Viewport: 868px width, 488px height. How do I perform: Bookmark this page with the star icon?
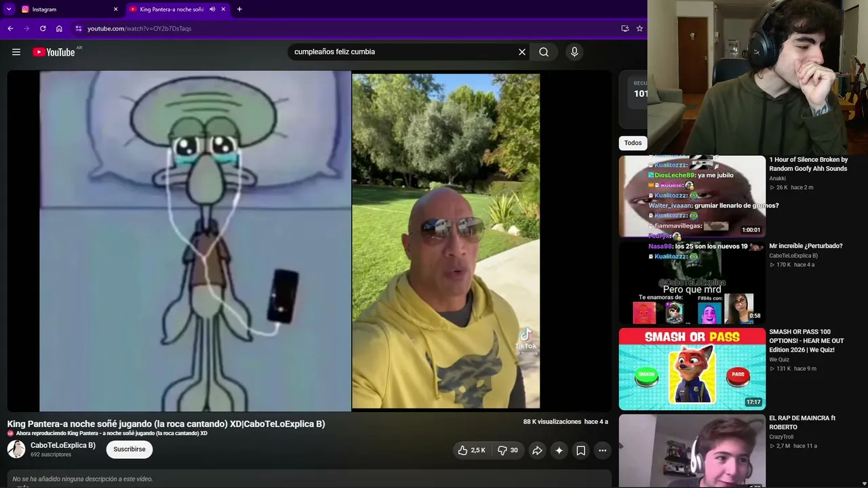tap(639, 28)
